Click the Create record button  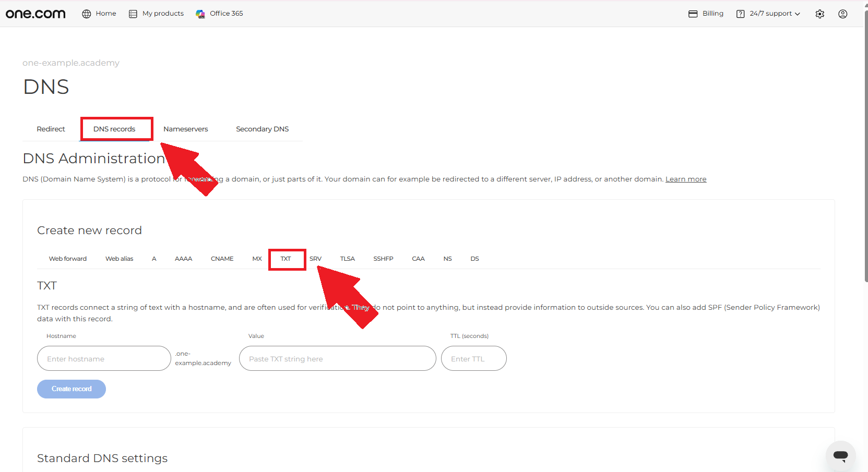tap(72, 389)
